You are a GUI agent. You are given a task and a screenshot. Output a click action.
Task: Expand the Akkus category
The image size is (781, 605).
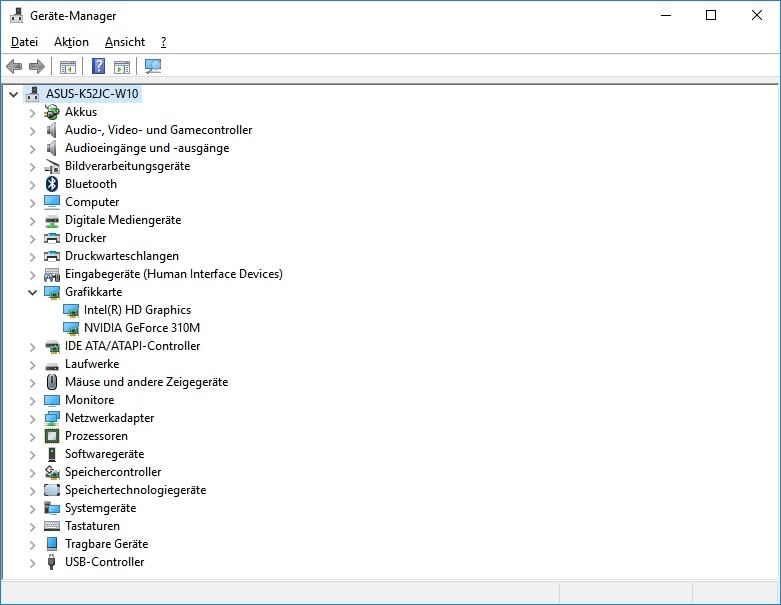[32, 113]
